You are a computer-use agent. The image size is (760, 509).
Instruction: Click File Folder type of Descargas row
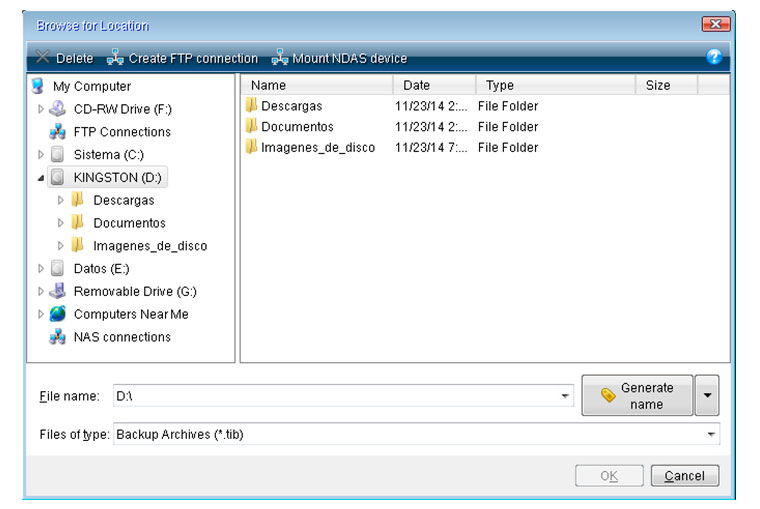[508, 106]
